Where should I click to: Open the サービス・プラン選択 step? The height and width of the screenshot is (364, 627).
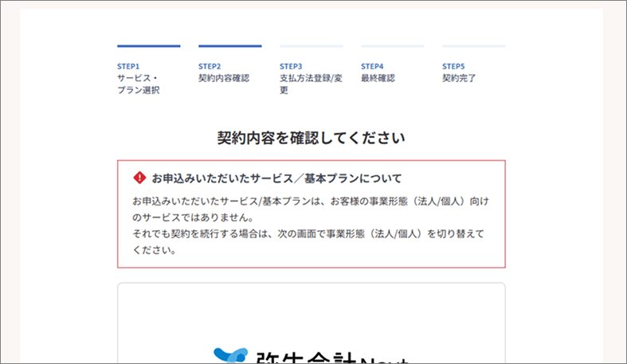click(x=139, y=84)
